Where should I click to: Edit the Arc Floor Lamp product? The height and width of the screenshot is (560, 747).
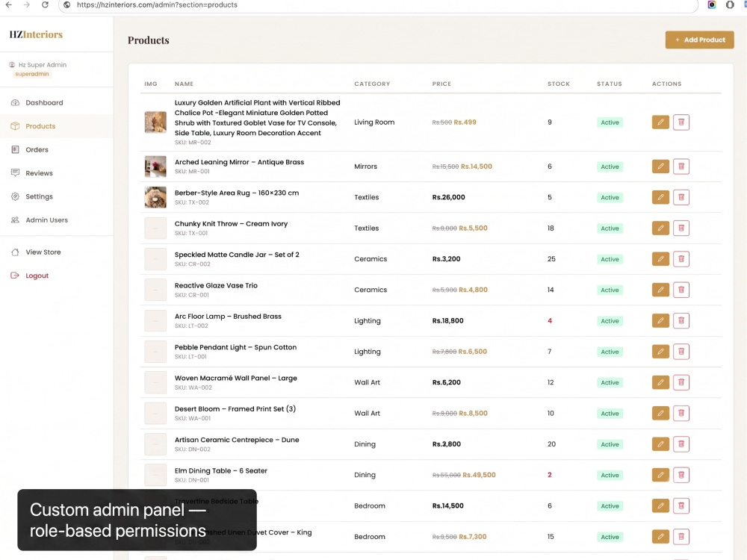(660, 321)
